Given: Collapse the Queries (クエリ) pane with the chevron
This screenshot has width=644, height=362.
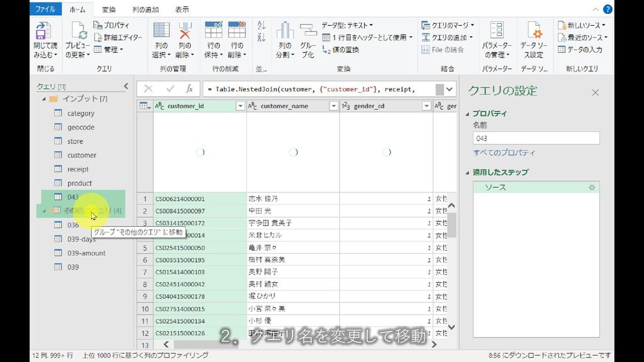Looking at the screenshot, I should (x=126, y=85).
